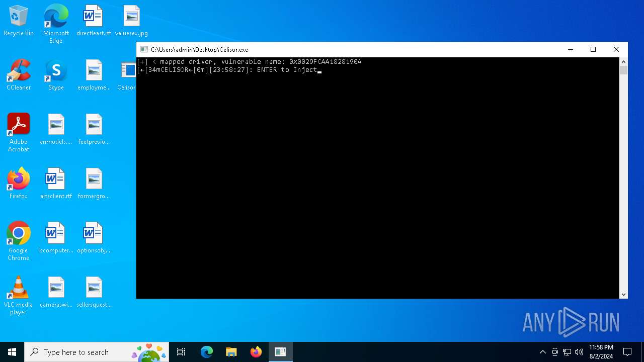Select the feetprevio... image file icon
This screenshot has width=644, height=362.
[94, 130]
